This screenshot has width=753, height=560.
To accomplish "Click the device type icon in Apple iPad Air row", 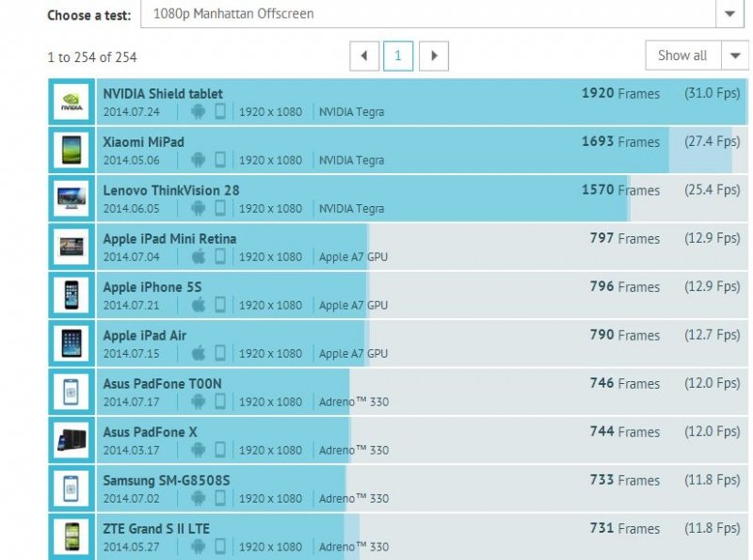I will [x=220, y=353].
